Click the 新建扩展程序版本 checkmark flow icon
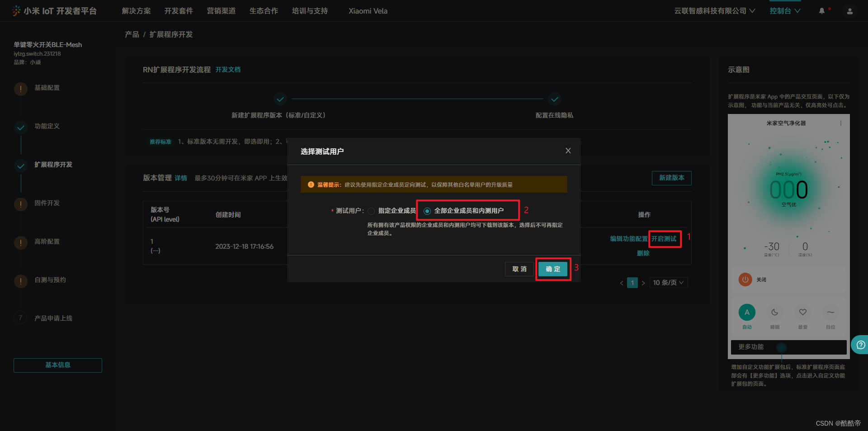Screen dimensions: 868x431 280,99
